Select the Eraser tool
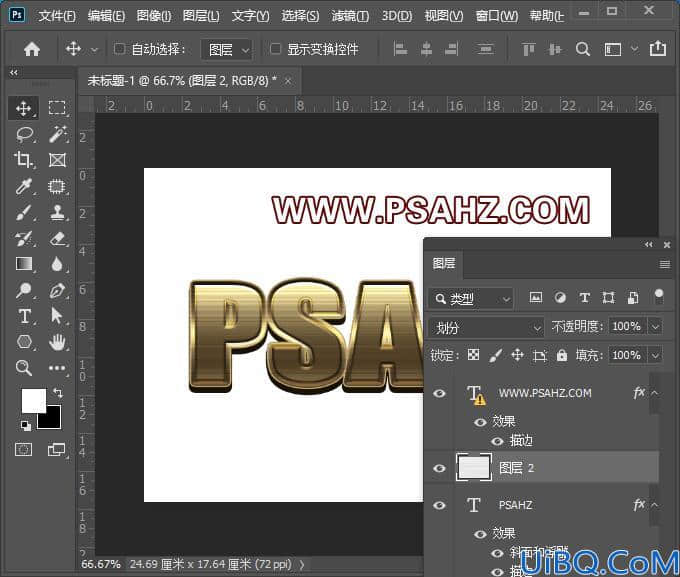 (x=57, y=239)
